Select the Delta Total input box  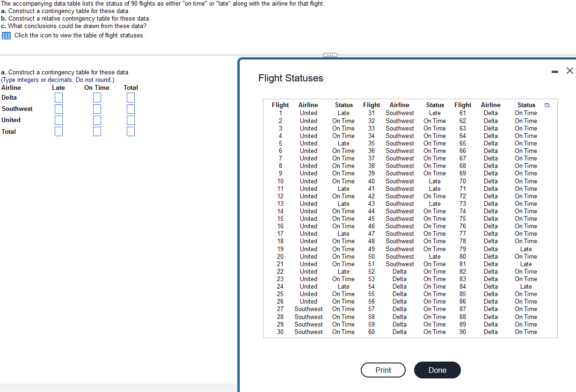coord(131,97)
